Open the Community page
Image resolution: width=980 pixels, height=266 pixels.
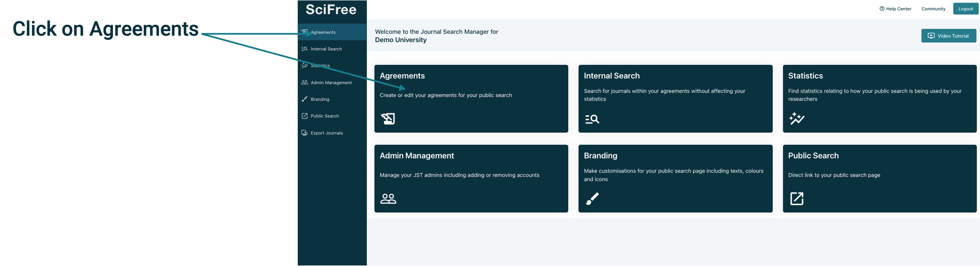click(x=933, y=8)
